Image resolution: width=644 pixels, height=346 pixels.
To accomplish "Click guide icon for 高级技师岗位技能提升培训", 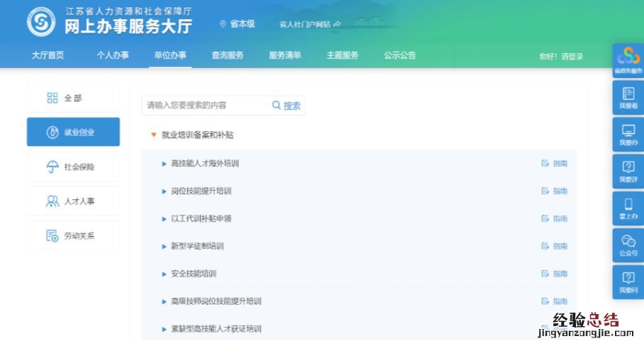I will point(545,301).
